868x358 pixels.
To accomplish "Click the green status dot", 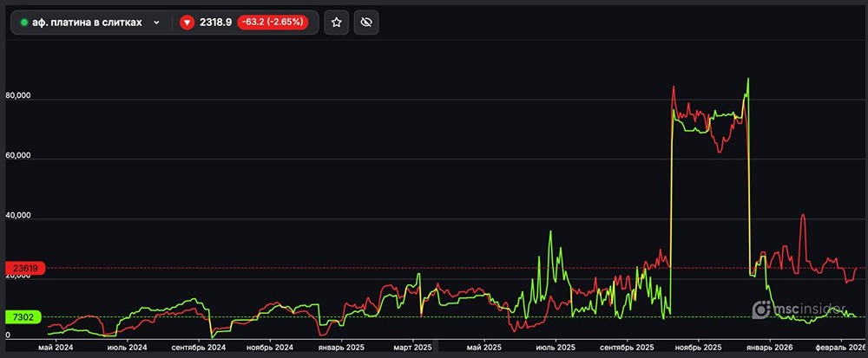I will (x=24, y=23).
